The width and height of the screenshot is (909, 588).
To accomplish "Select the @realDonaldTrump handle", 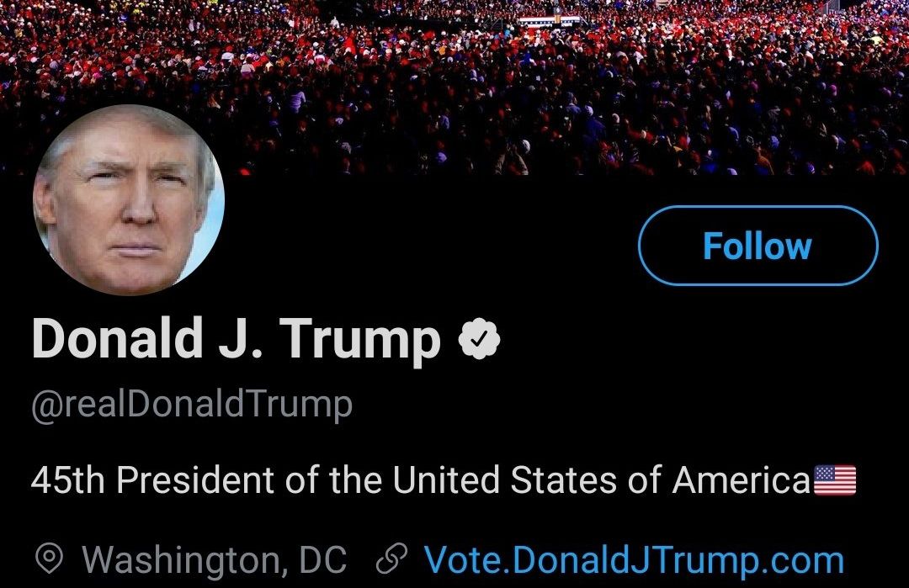I will (192, 405).
